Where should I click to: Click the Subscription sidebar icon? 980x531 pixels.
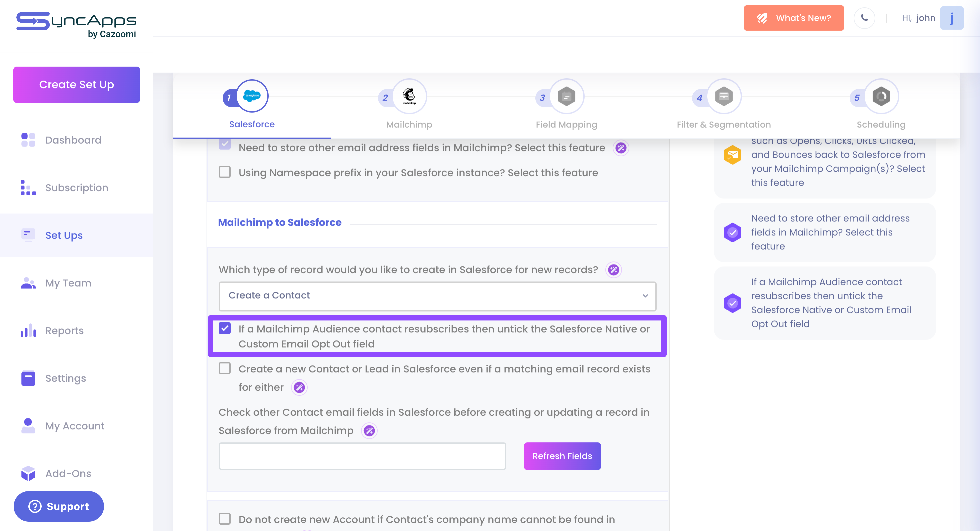28,188
